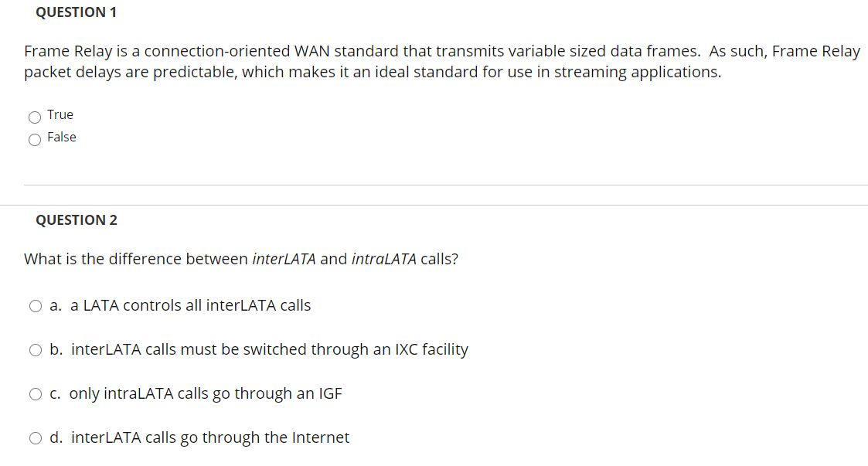Viewport: 868px width, 466px height.
Task: Pick option d about calls through the Internet
Action: click(x=35, y=438)
